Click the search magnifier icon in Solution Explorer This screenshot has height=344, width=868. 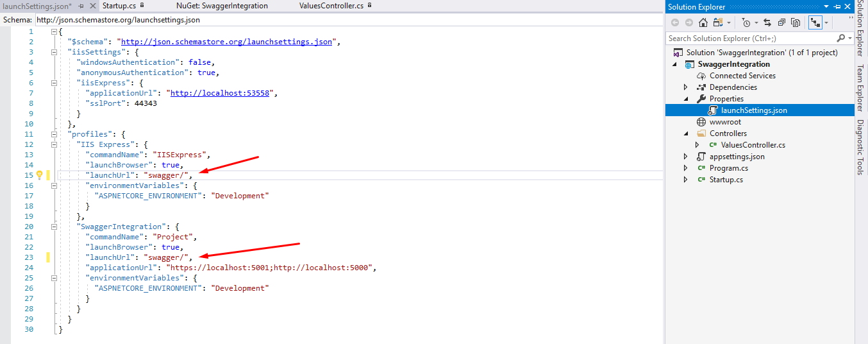(840, 39)
